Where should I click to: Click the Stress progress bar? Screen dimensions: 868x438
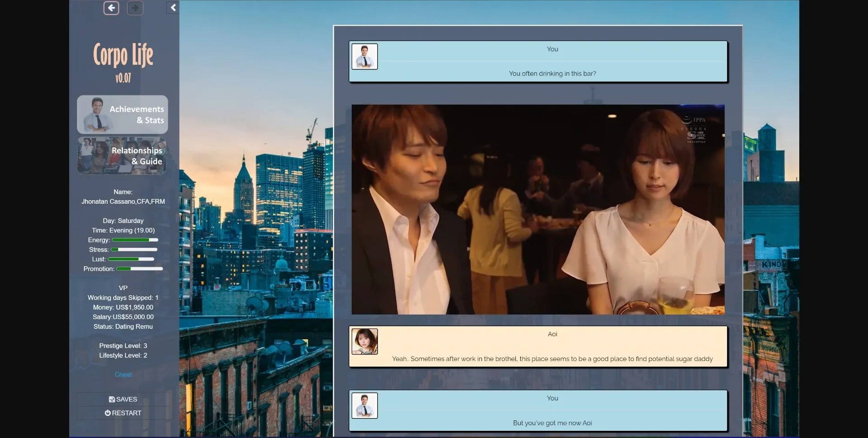pyautogui.click(x=134, y=250)
